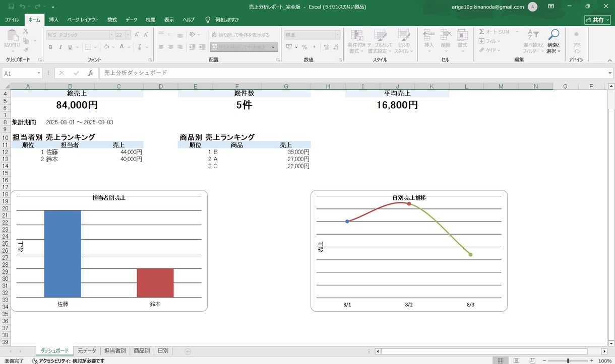Toggle Italic formatting
This screenshot has width=615, height=364.
tap(60, 47)
